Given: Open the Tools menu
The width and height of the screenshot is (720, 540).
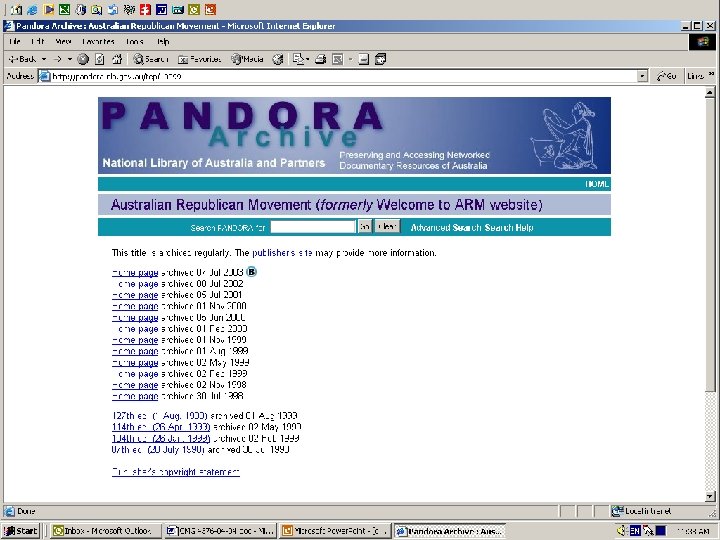Looking at the screenshot, I should pos(135,42).
